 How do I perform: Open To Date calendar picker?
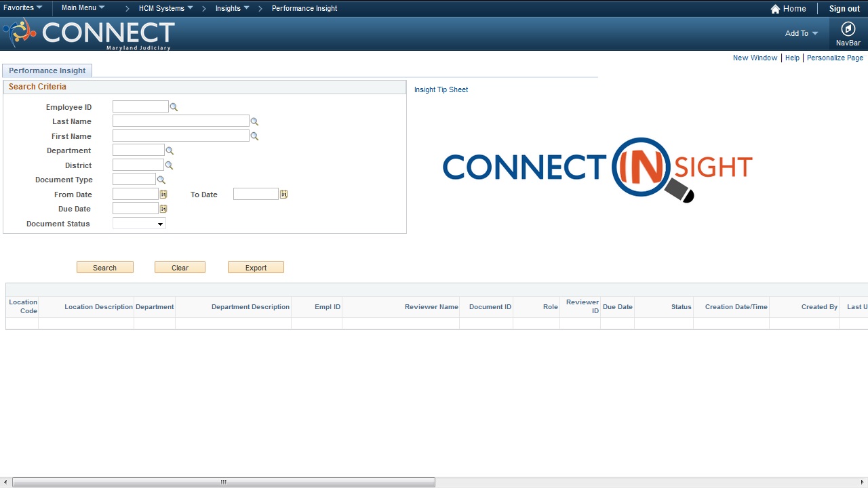click(x=283, y=195)
